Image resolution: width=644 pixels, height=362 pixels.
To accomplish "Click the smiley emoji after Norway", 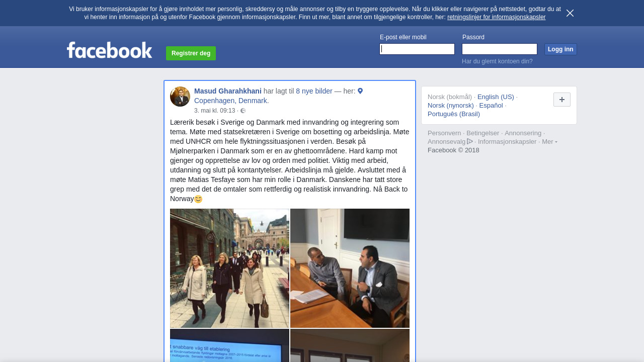I will (198, 199).
